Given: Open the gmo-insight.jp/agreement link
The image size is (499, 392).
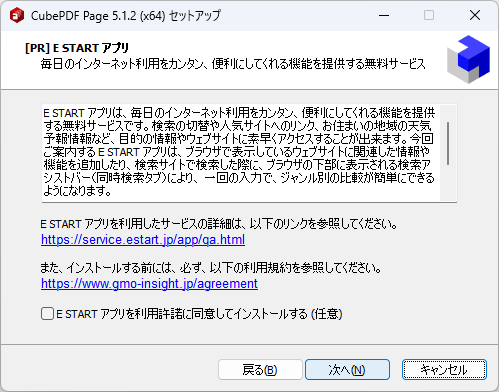Looking at the screenshot, I should [149, 284].
